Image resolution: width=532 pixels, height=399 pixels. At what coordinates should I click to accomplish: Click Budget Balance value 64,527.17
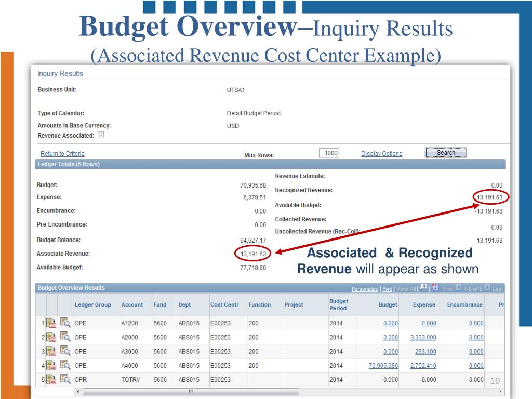pos(253,240)
